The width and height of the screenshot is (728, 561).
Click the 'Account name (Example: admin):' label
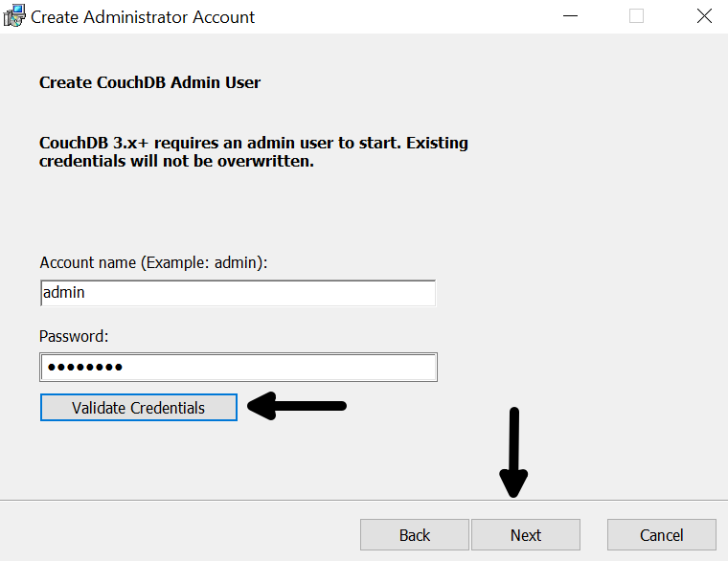pyautogui.click(x=153, y=262)
